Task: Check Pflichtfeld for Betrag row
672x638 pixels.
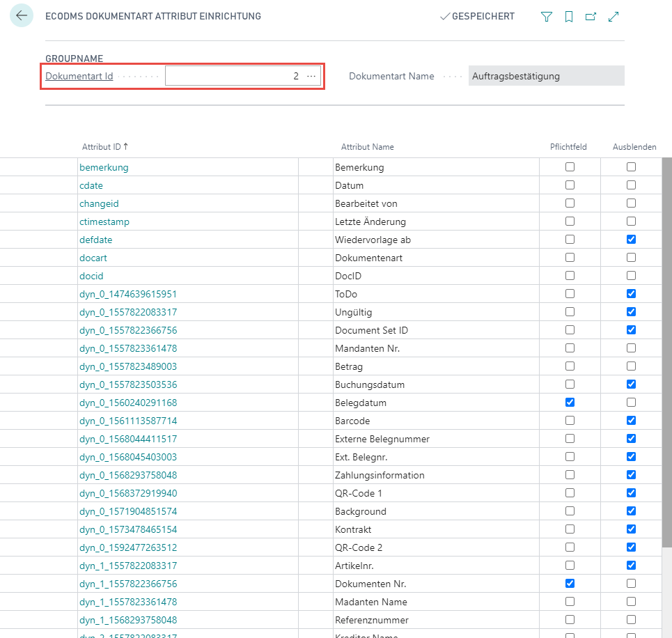Action: [570, 366]
